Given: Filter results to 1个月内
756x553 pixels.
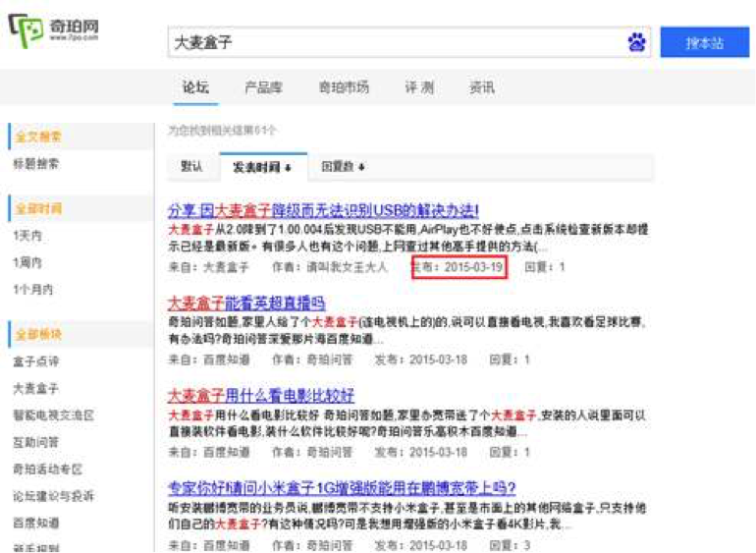Looking at the screenshot, I should click(x=32, y=290).
